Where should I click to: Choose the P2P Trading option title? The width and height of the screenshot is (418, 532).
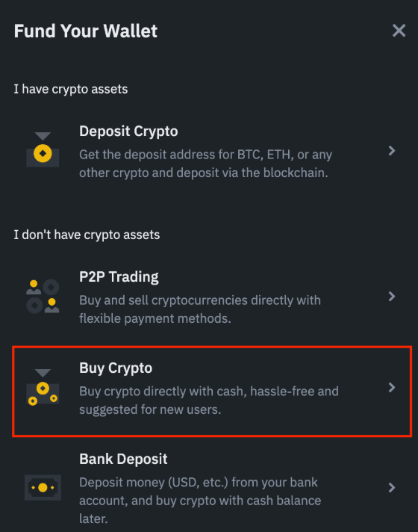(x=119, y=277)
